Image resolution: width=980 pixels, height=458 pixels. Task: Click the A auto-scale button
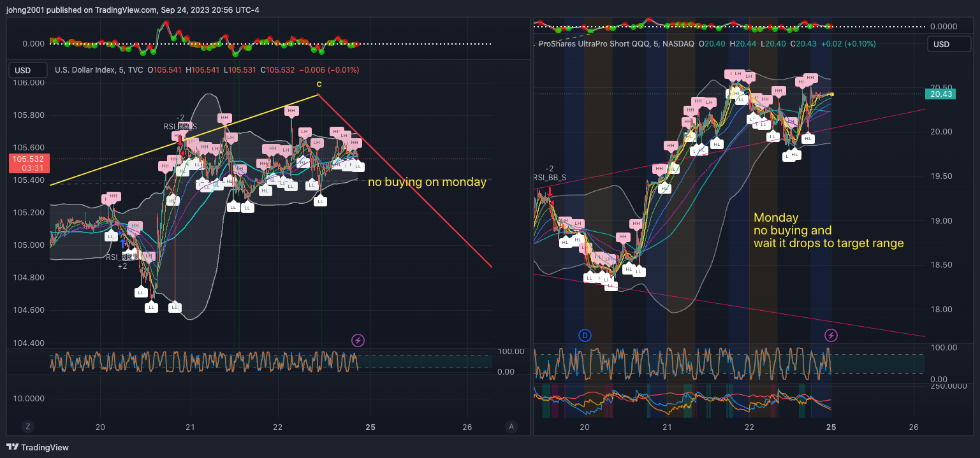[511, 427]
